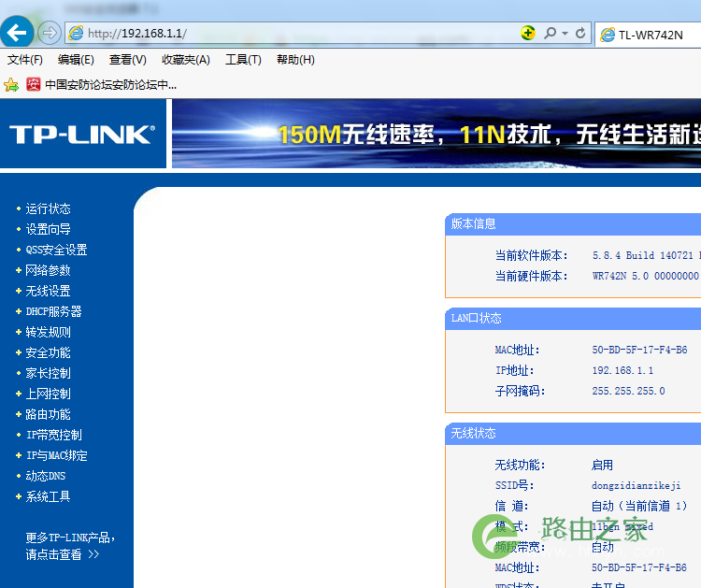Open the 设置向导 sidebar item

[48, 229]
